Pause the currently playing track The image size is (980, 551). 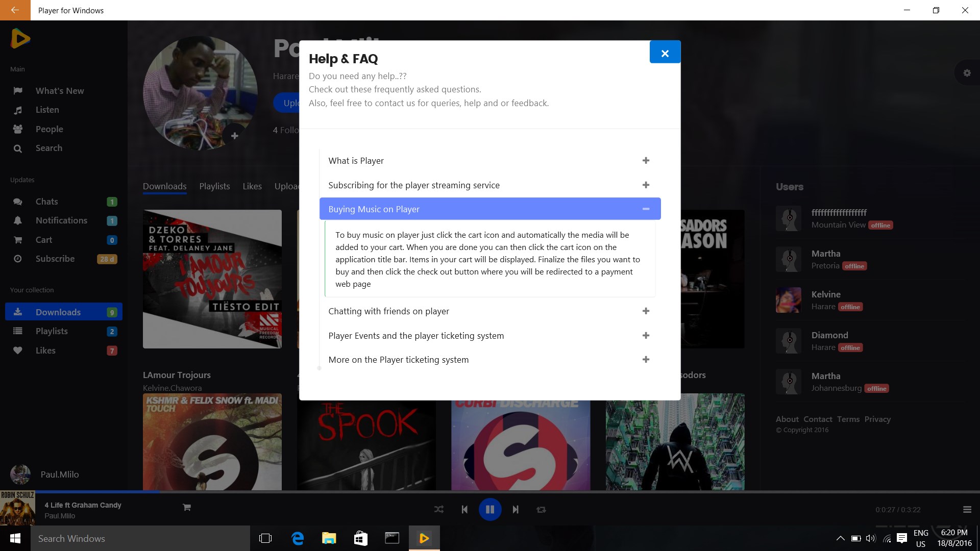click(489, 509)
